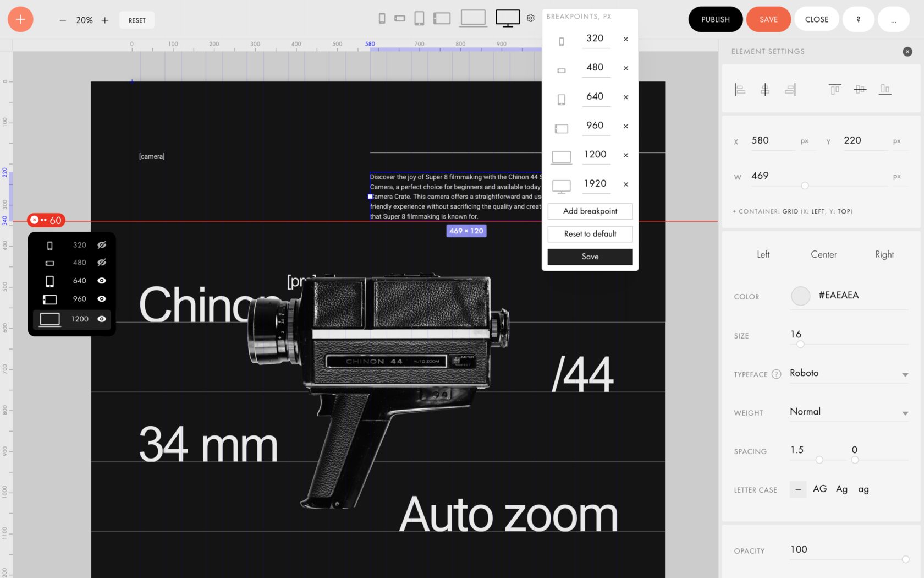
Task: Toggle visibility for 320 resolution
Action: coord(102,245)
